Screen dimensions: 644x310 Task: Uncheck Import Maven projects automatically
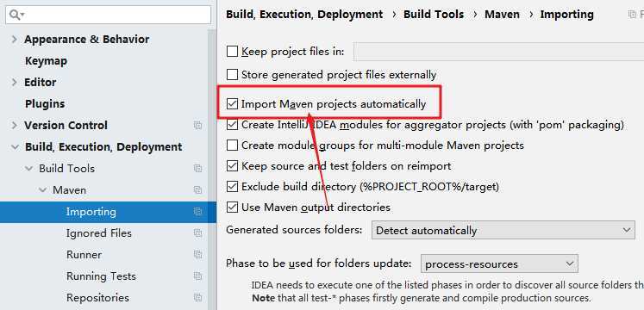click(x=233, y=104)
